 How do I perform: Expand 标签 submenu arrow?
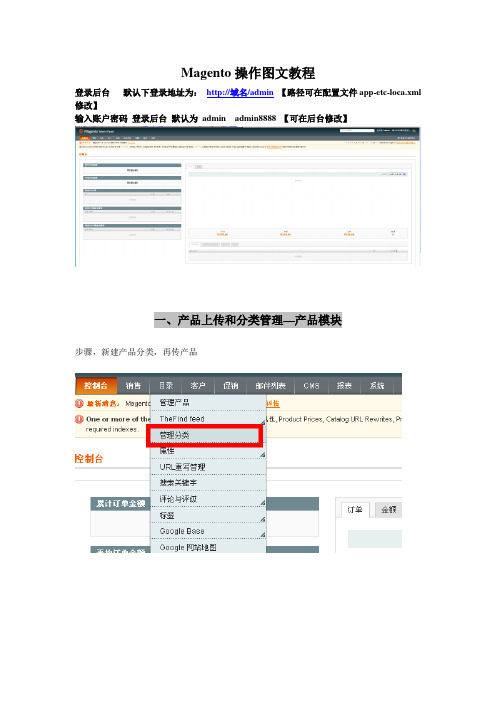click(263, 519)
